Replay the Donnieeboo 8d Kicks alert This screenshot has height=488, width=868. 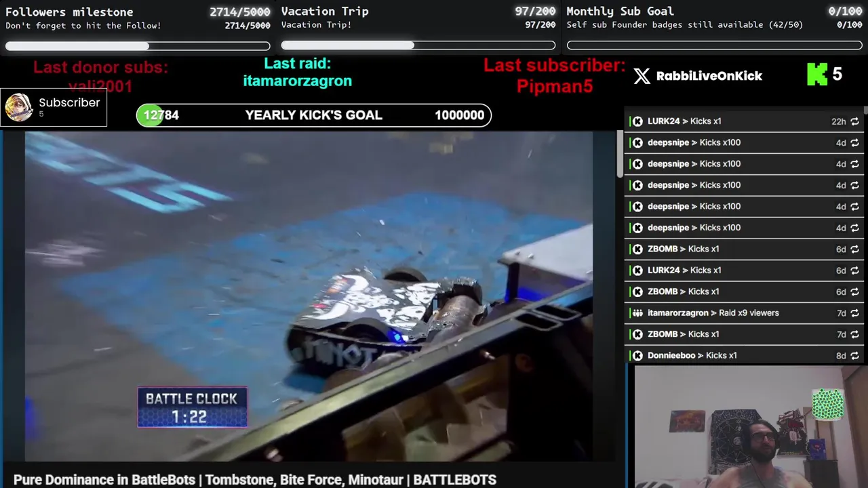point(854,356)
